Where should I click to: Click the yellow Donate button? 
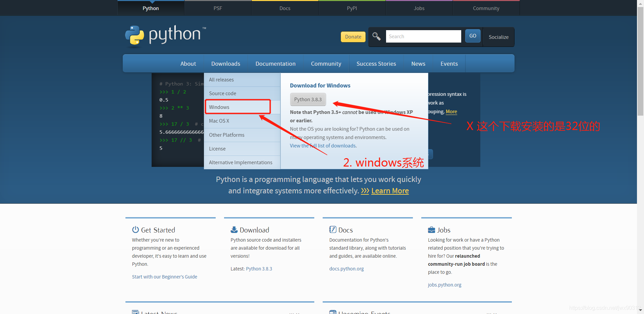pos(353,37)
